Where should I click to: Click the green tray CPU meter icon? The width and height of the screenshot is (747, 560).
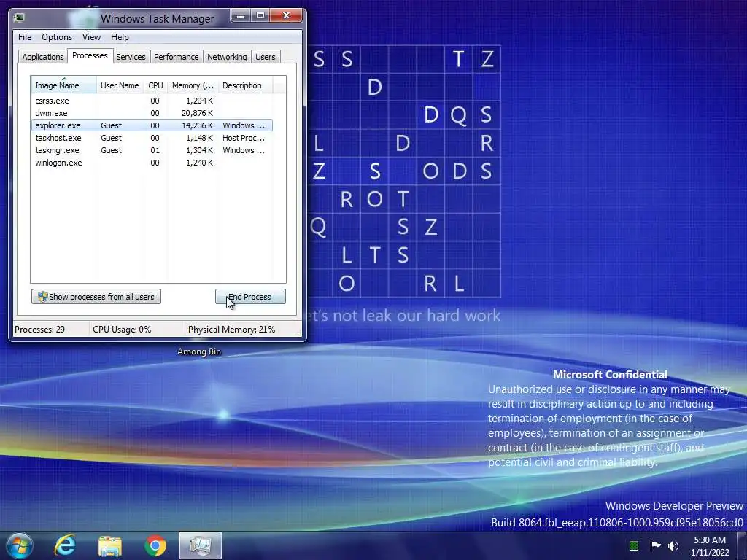point(634,545)
